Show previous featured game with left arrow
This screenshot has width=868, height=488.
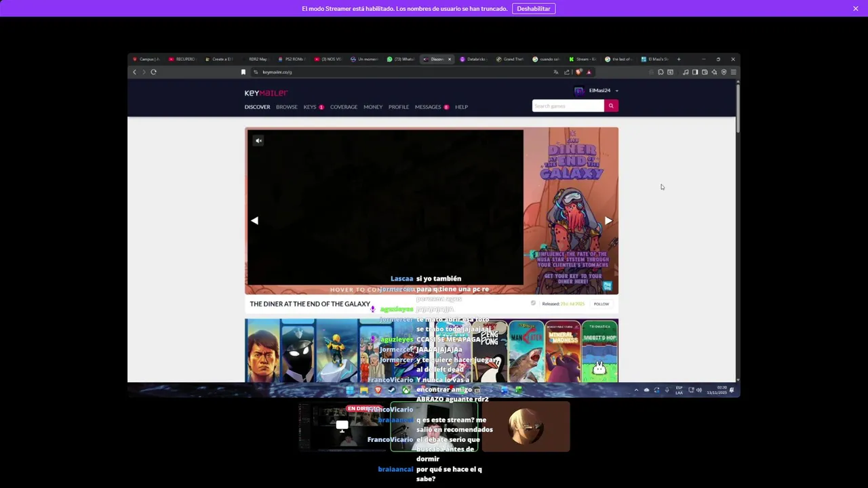tap(254, 220)
